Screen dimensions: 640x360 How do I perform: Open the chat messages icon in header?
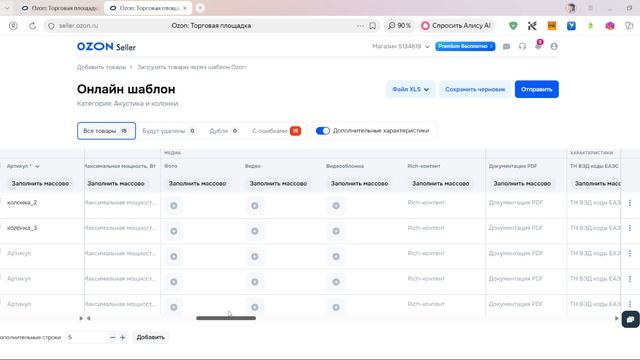coord(507,47)
